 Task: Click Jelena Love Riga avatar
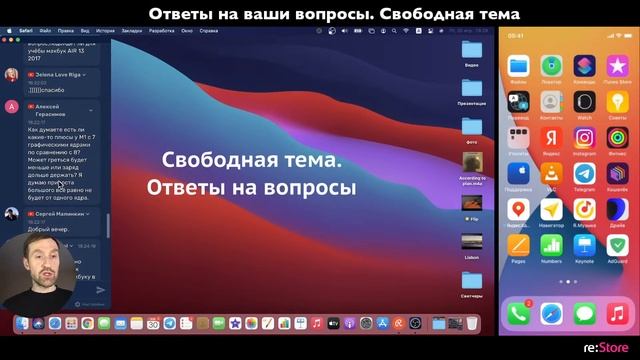(x=11, y=75)
